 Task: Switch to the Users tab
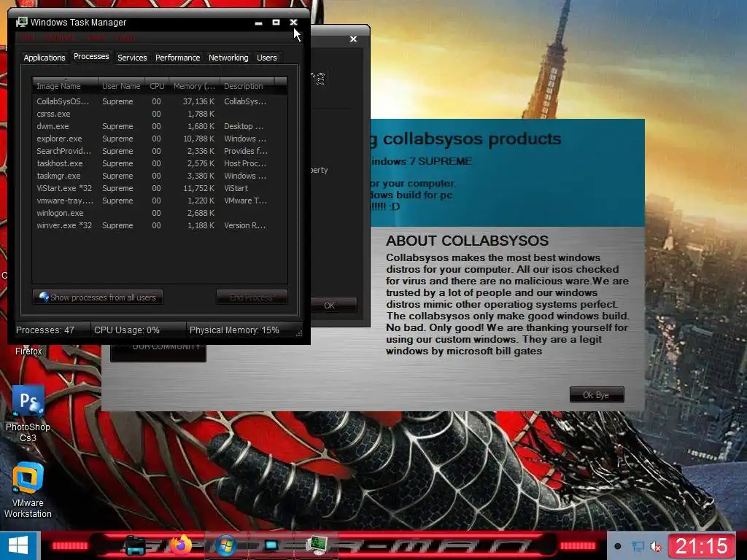(x=267, y=58)
